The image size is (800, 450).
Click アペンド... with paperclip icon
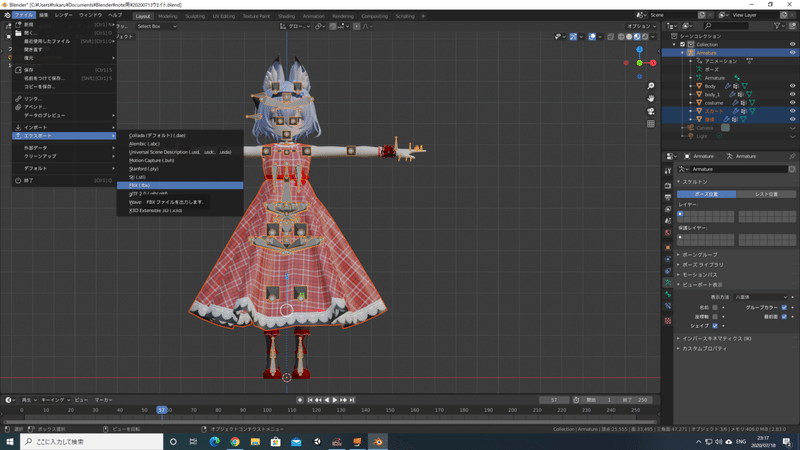click(x=64, y=107)
